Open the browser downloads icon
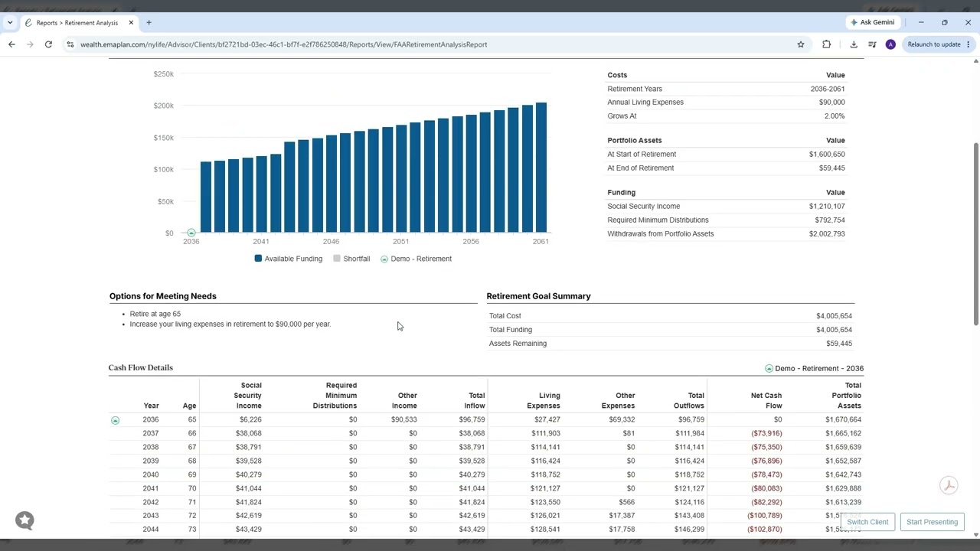Image resolution: width=980 pixels, height=551 pixels. [854, 44]
